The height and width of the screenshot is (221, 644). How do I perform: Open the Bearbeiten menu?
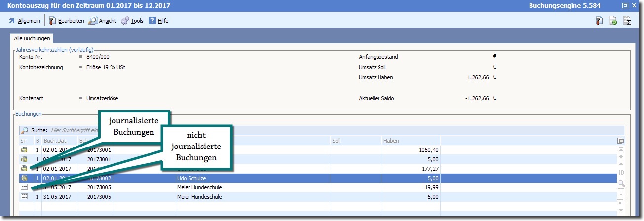(67, 21)
